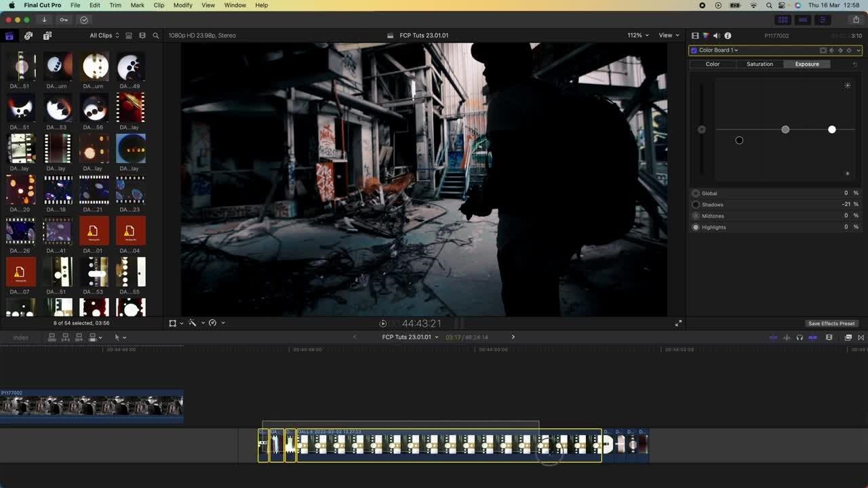Image resolution: width=868 pixels, height=488 pixels.
Task: Click the timeline Index button
Action: pos(21,338)
